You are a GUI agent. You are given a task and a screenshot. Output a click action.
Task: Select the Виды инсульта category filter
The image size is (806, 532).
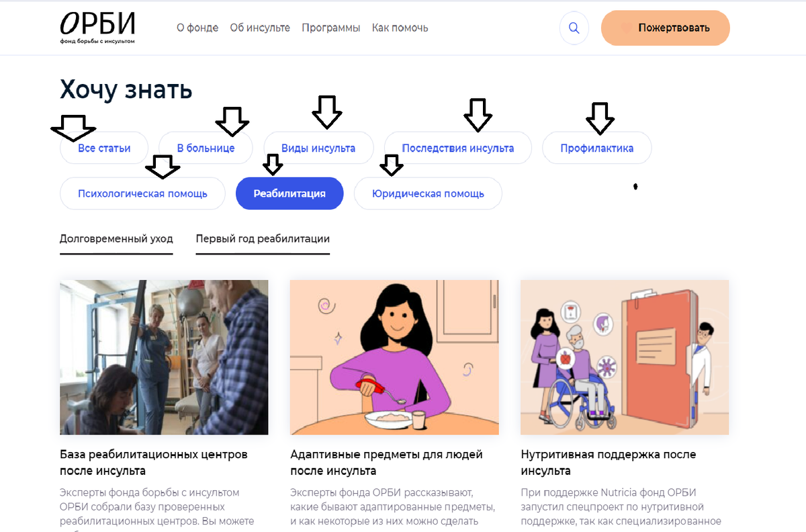(x=318, y=148)
